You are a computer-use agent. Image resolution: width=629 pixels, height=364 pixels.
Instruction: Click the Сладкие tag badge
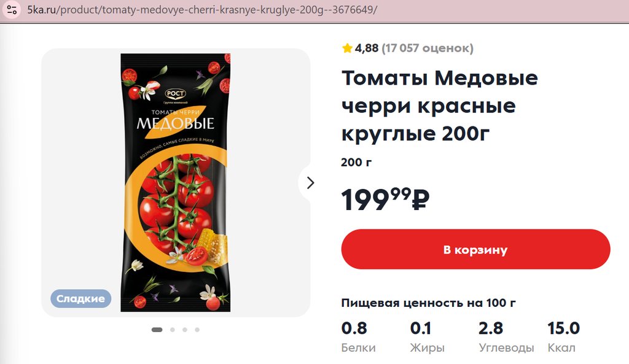pyautogui.click(x=80, y=299)
